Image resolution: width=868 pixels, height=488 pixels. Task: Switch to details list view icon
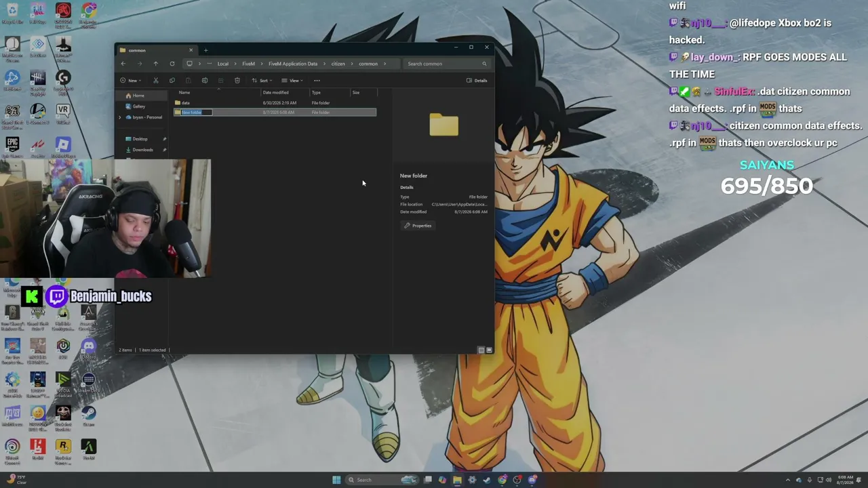click(x=481, y=350)
